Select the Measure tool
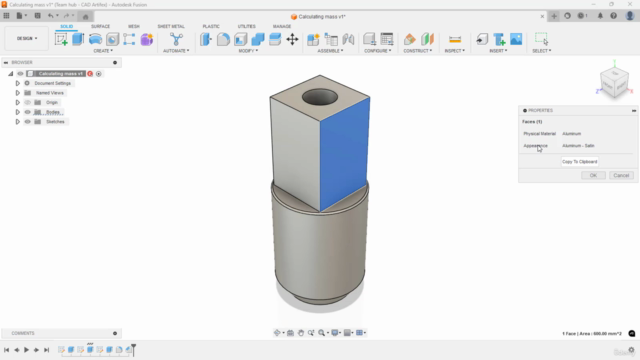 [x=455, y=39]
